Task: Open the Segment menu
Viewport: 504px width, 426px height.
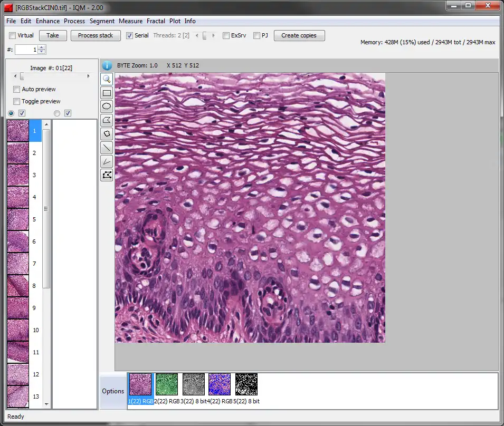Action: tap(102, 21)
